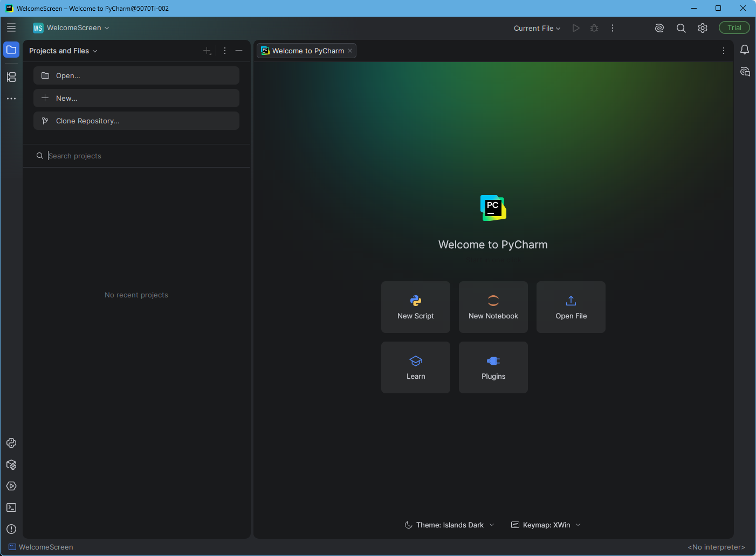This screenshot has width=756, height=556.
Task: Hide the Projects and Files panel
Action: tap(239, 51)
